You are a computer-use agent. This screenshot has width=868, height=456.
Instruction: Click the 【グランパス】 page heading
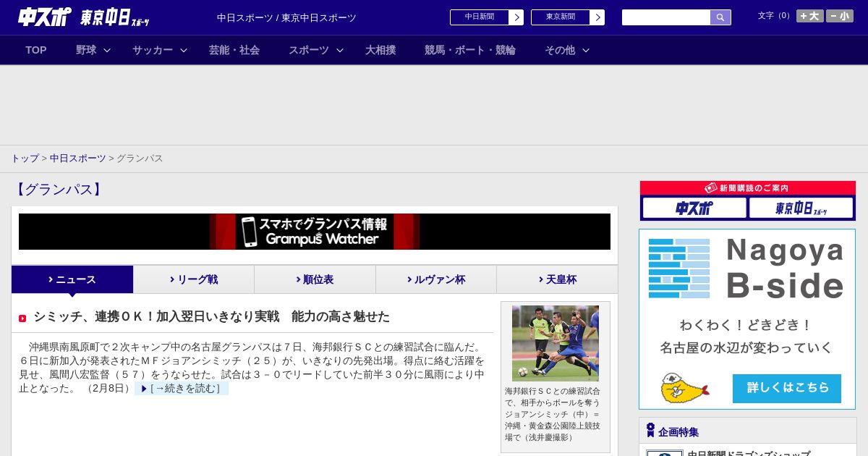tap(58, 190)
